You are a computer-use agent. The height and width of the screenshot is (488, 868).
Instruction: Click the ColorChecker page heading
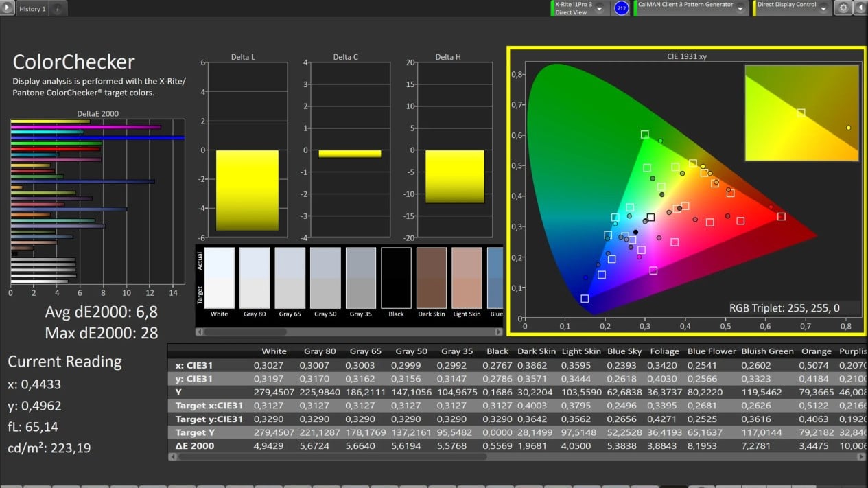tap(73, 62)
